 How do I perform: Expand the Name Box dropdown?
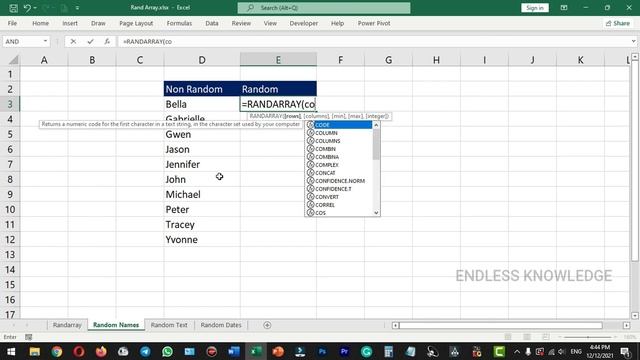[45, 41]
